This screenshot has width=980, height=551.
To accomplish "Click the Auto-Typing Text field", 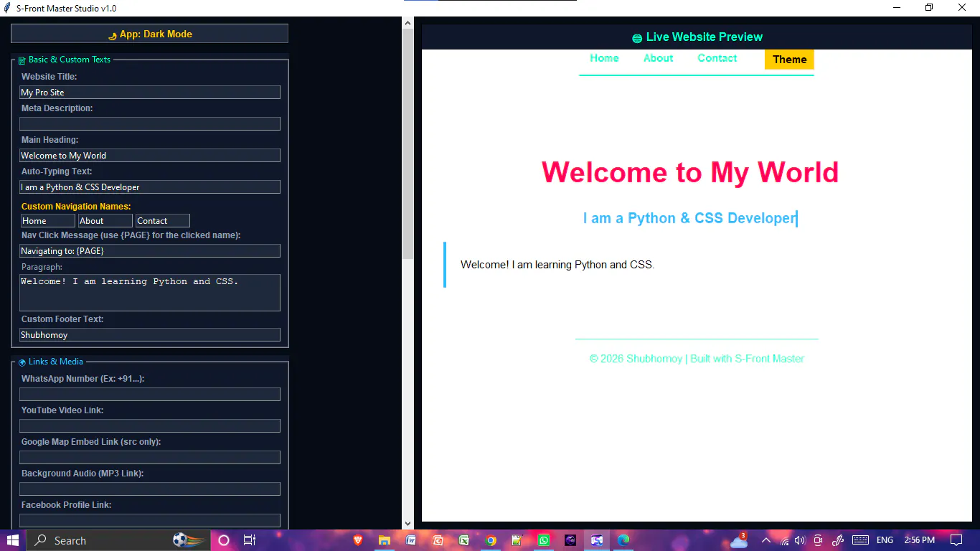I will tap(149, 187).
